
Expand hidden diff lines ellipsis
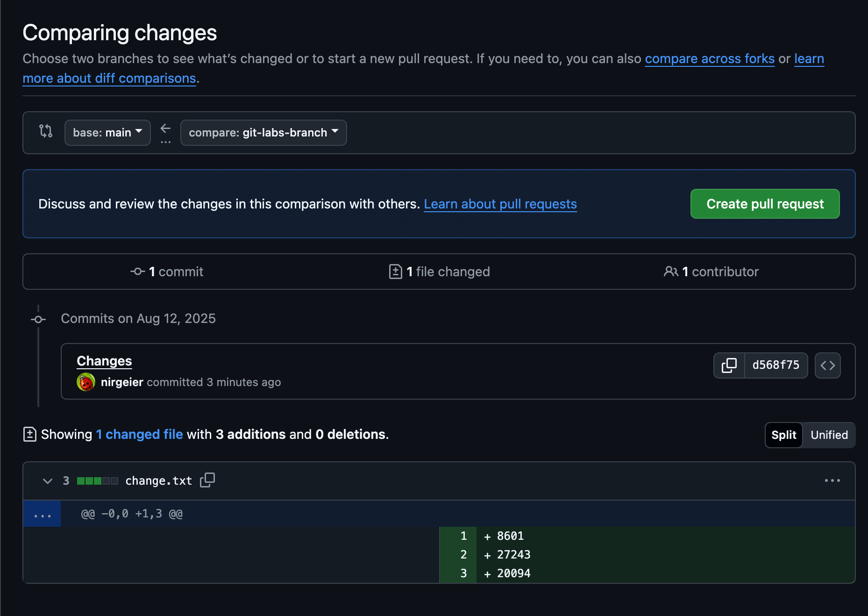(x=42, y=514)
